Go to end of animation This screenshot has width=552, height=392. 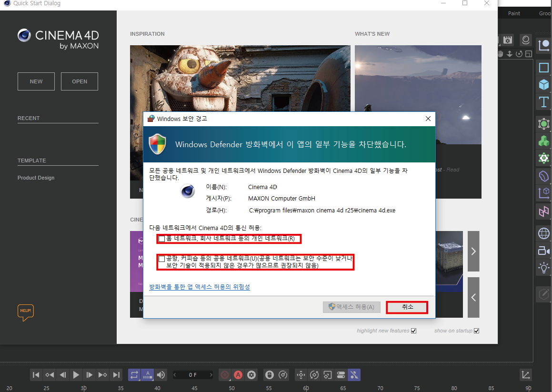(116, 375)
